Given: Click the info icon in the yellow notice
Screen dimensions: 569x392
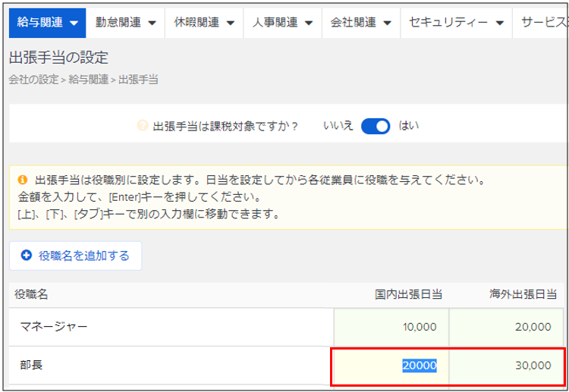Looking at the screenshot, I should [24, 180].
